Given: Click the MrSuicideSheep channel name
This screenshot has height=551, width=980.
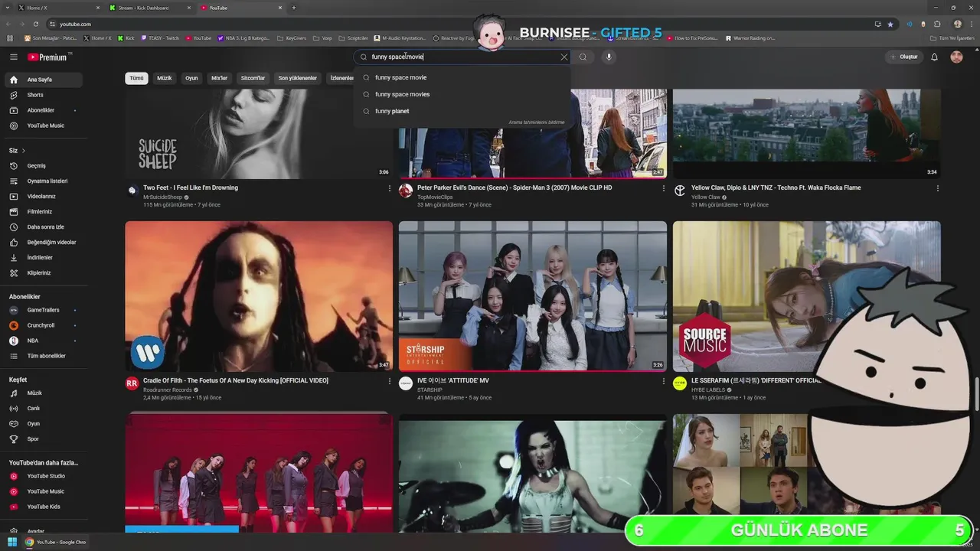Looking at the screenshot, I should click(162, 197).
